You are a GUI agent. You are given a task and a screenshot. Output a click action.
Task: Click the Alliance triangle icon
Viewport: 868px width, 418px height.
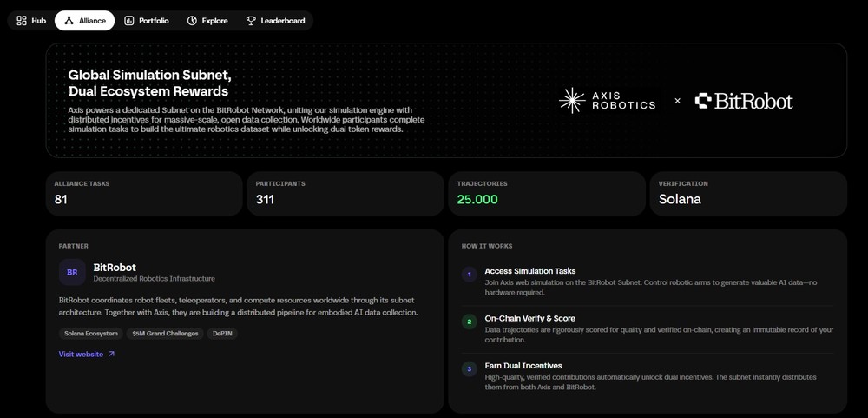pos(69,21)
